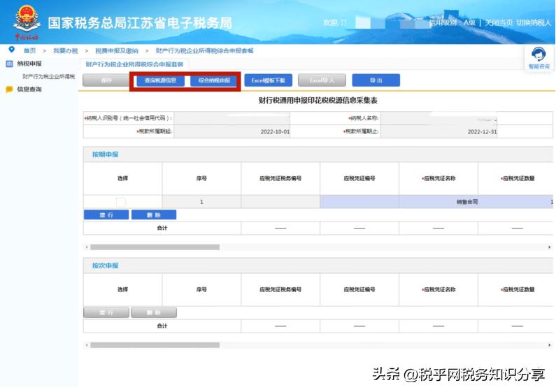Click the right arrow of 按期申报 scrollbar
The height and width of the screenshot is (392, 556).
click(x=549, y=247)
